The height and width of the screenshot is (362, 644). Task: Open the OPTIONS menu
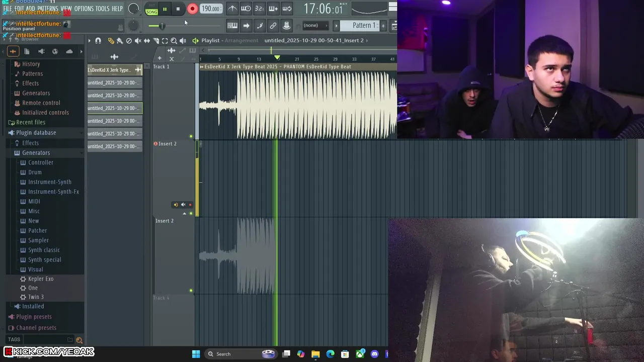coord(84,9)
